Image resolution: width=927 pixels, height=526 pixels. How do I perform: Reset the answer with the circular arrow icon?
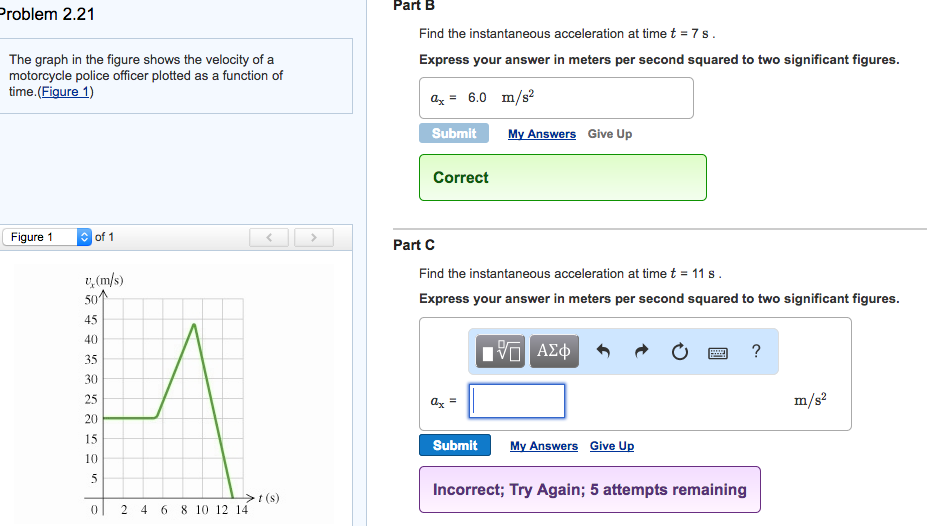coord(680,351)
